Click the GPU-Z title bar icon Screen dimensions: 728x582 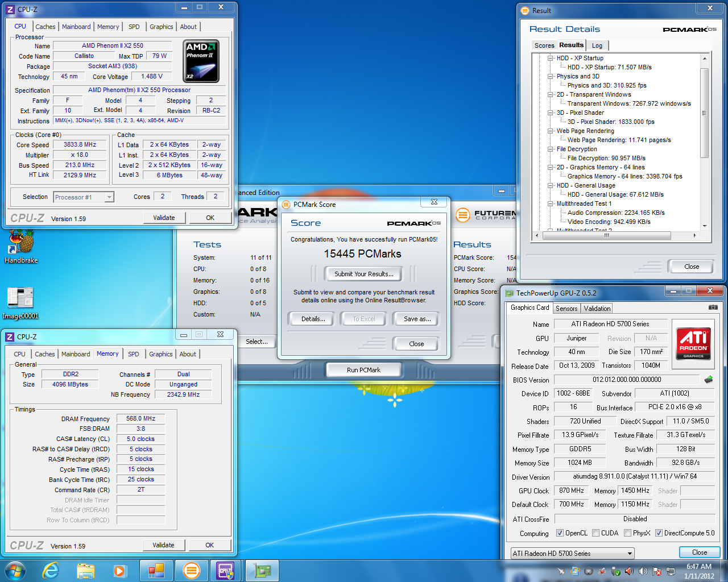(x=510, y=293)
